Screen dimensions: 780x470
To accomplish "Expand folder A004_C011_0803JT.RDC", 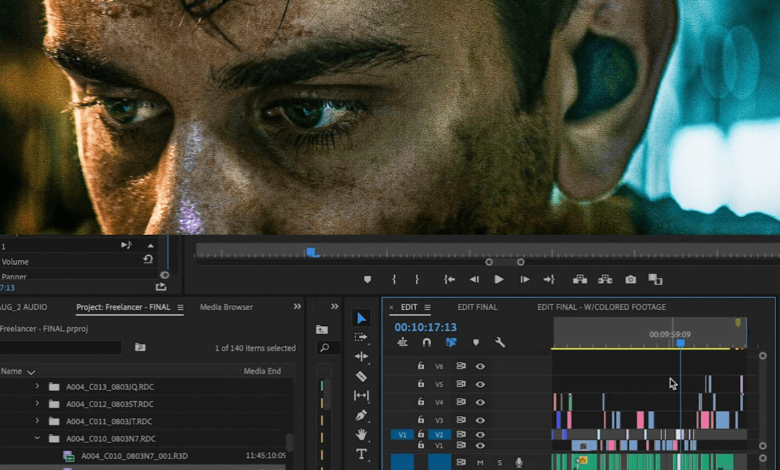I will (37, 421).
